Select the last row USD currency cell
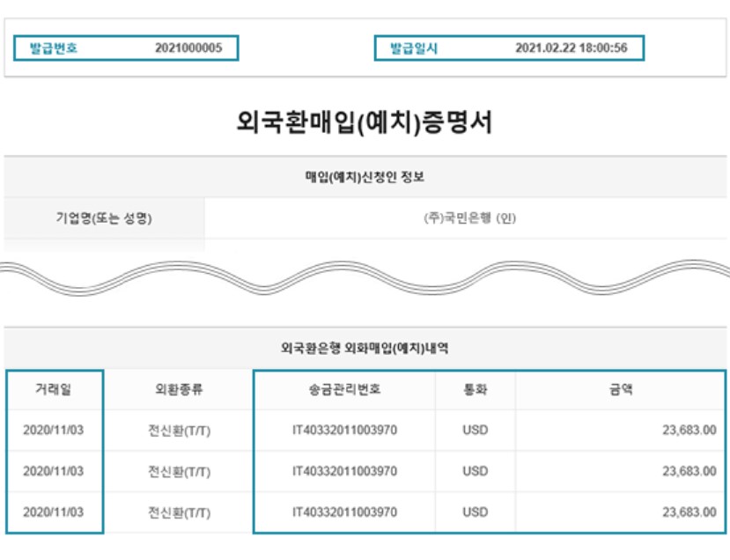This screenshot has height=560, width=730. pyautogui.click(x=476, y=512)
